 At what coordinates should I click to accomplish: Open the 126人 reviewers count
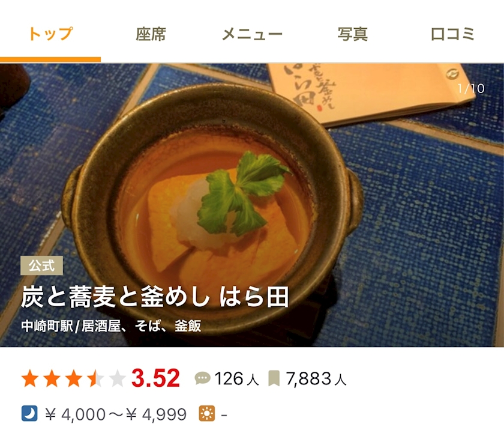(236, 378)
